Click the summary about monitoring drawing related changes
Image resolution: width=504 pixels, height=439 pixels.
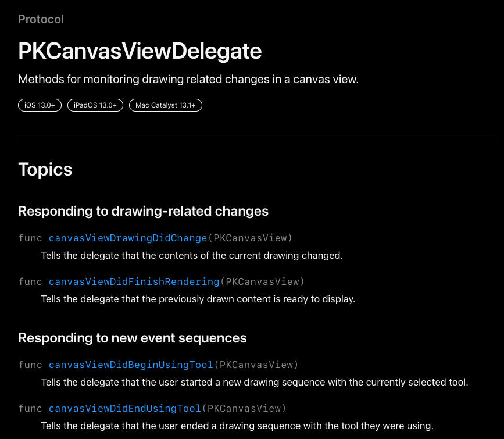[188, 79]
